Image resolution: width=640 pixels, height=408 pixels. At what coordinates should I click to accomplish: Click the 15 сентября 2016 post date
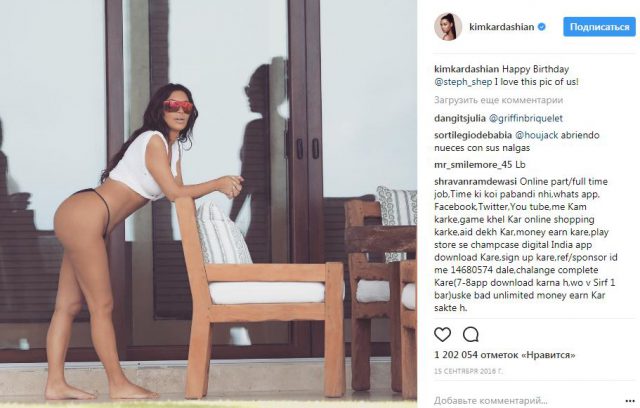(x=468, y=371)
